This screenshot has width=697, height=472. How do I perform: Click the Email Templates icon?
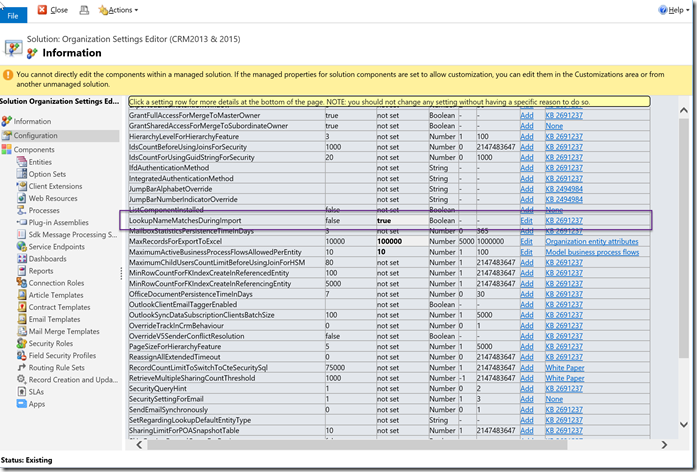coord(21,319)
